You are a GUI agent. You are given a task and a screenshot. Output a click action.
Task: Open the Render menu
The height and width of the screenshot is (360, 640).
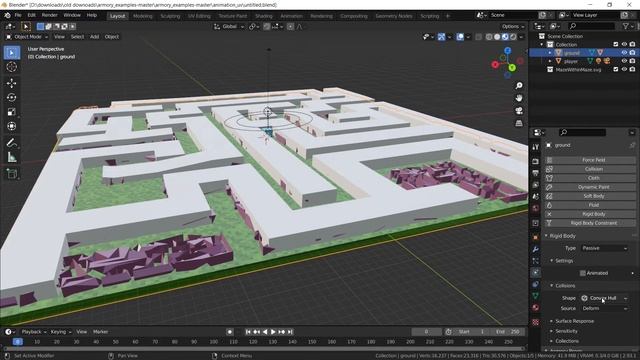click(49, 15)
